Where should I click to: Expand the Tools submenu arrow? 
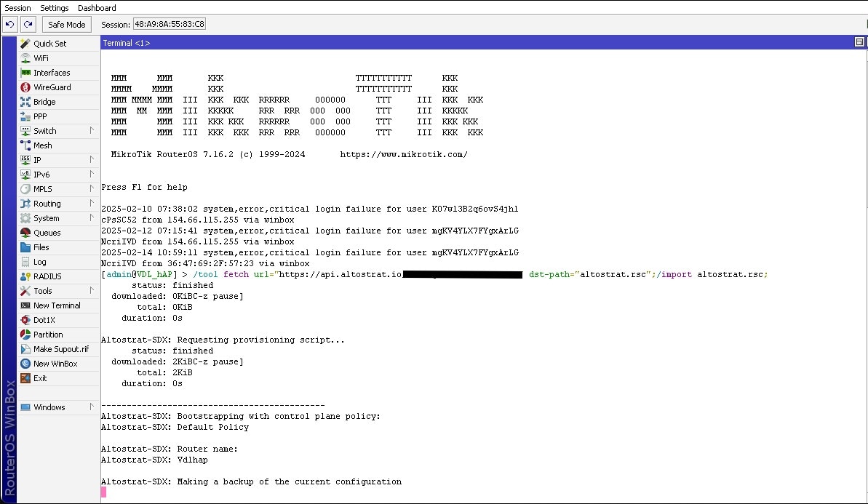pyautogui.click(x=92, y=291)
